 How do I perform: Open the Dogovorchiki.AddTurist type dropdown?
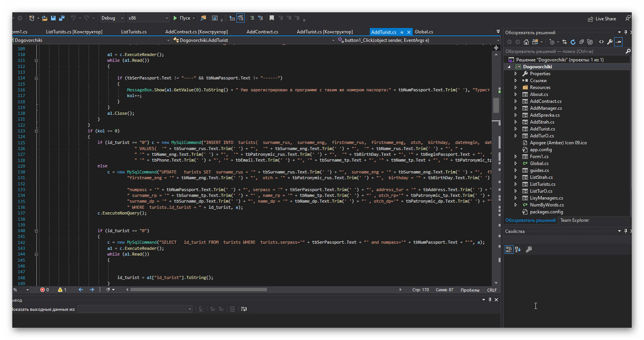[x=254, y=40]
